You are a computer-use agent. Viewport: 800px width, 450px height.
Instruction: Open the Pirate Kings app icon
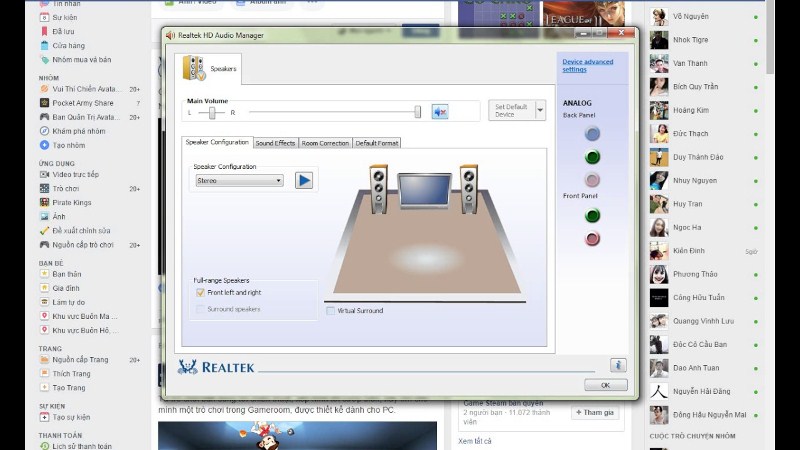(44, 203)
